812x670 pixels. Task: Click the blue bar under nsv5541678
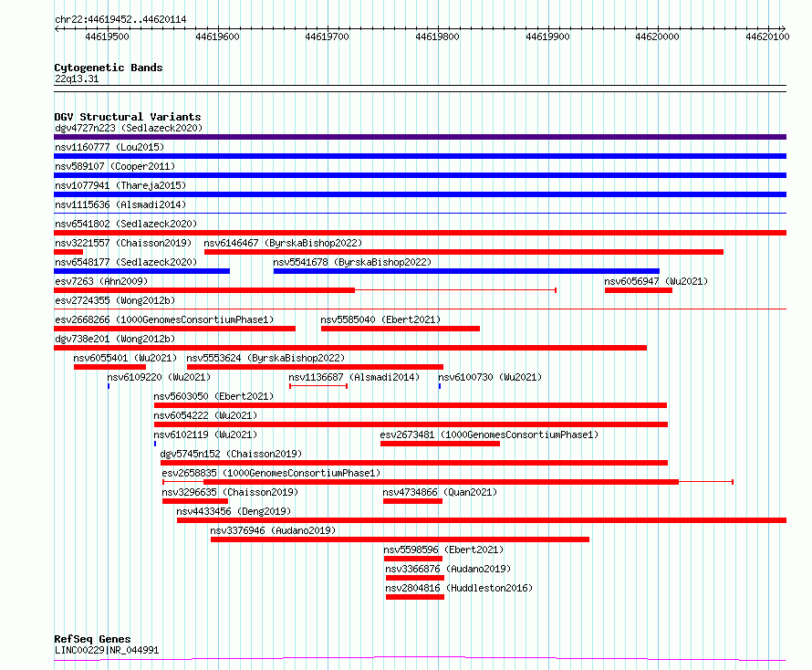pyautogui.click(x=466, y=271)
